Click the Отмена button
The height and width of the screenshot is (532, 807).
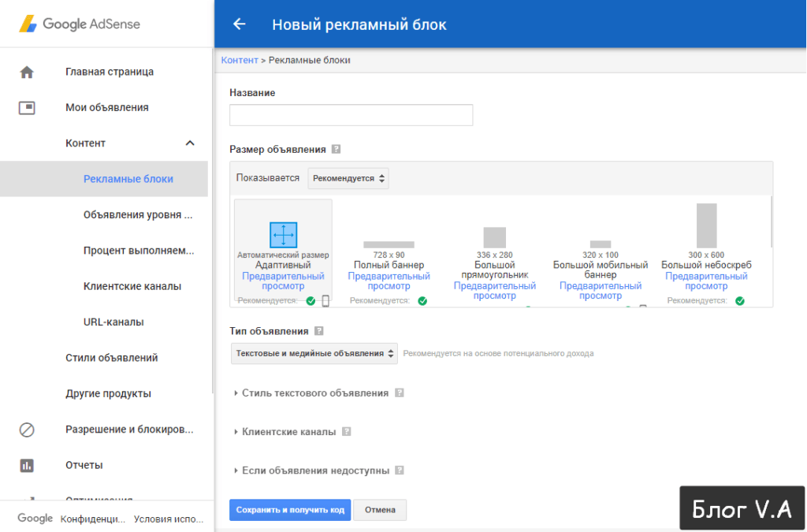381,510
